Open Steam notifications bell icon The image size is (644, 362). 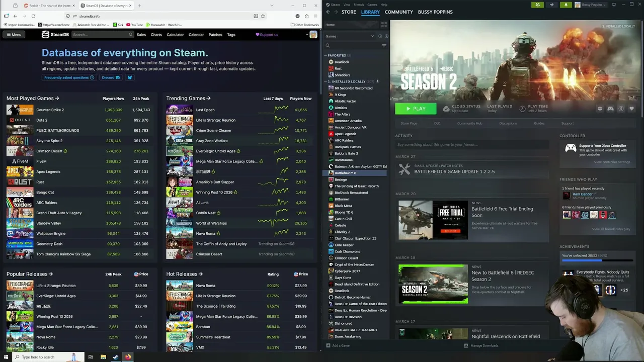tap(566, 5)
